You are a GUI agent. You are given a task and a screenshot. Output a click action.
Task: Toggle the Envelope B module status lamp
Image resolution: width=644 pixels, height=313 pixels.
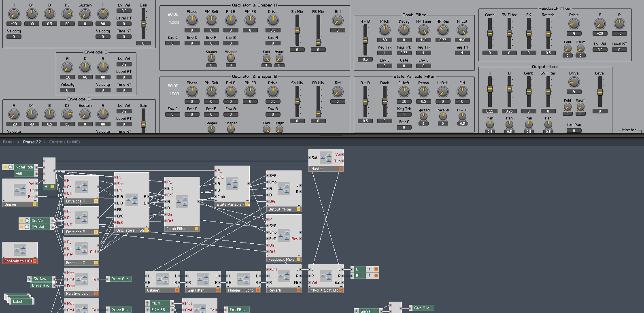[x=96, y=232]
